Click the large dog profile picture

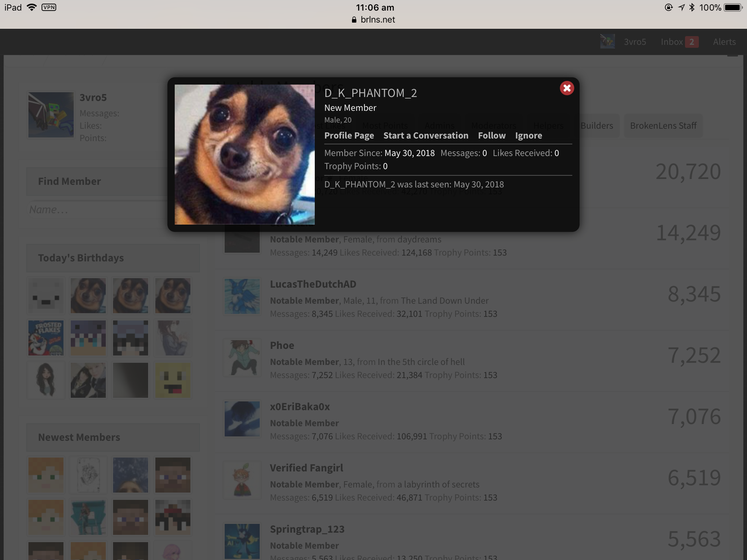[245, 155]
